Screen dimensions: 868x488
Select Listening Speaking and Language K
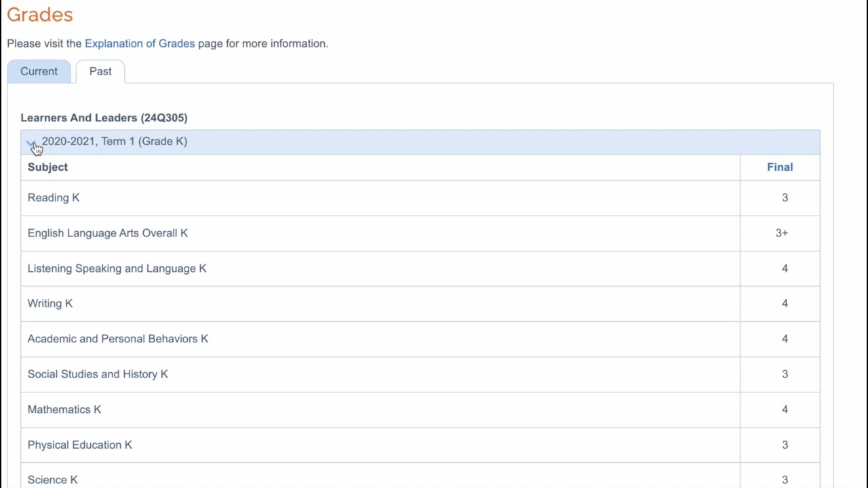(117, 268)
